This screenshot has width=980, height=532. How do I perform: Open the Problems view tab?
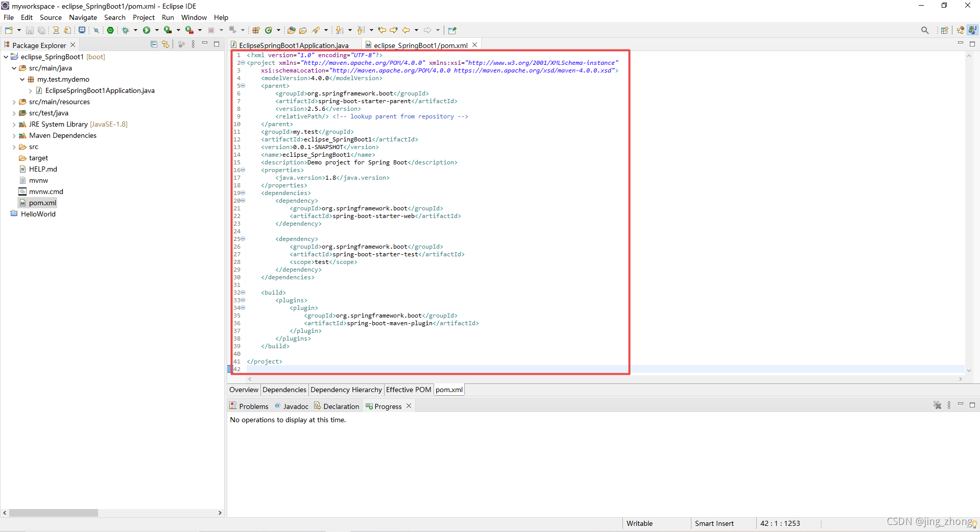(x=249, y=406)
